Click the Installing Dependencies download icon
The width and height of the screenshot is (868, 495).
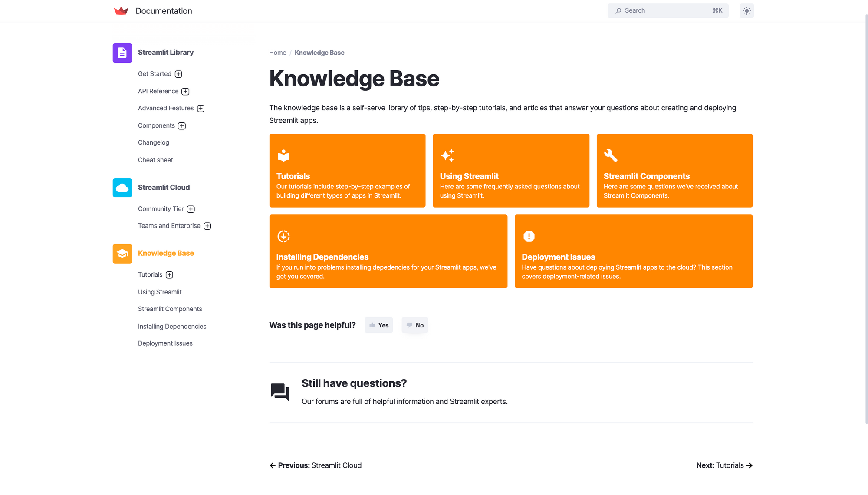(283, 236)
